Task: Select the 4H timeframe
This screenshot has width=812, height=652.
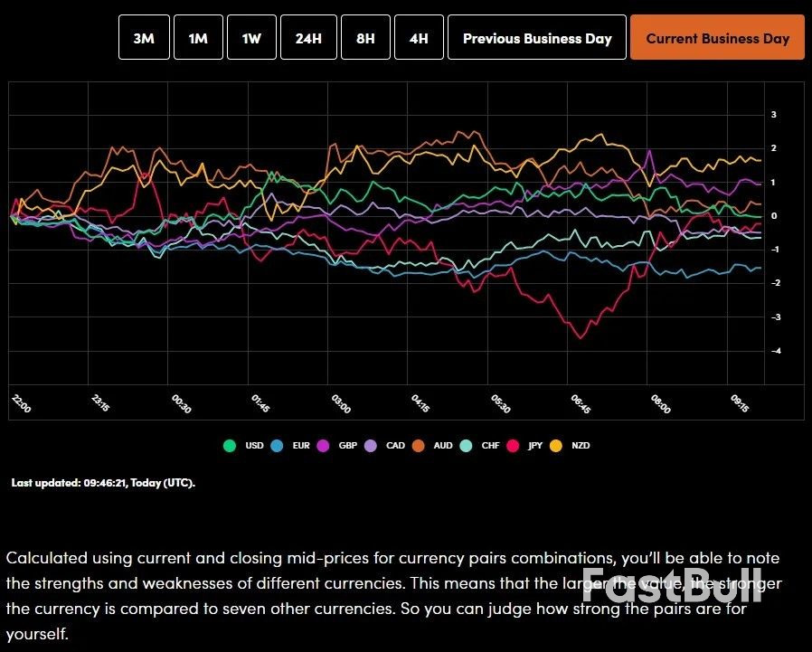Action: coord(418,38)
